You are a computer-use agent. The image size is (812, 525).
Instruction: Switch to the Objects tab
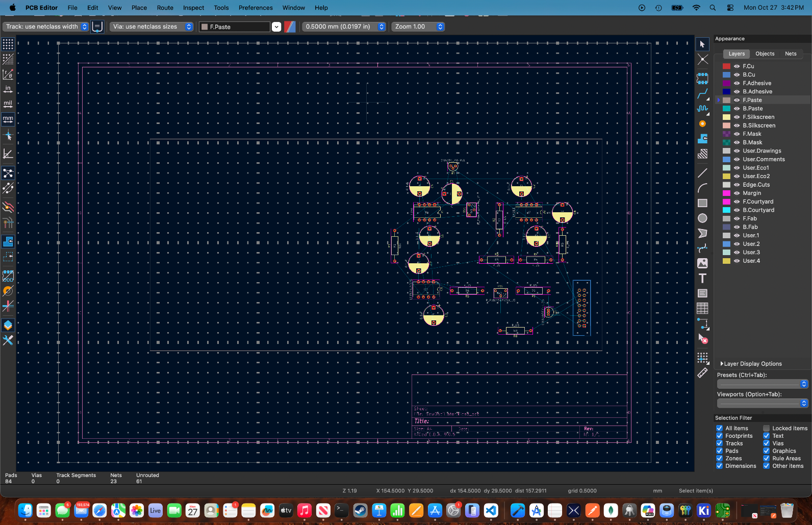(x=765, y=54)
